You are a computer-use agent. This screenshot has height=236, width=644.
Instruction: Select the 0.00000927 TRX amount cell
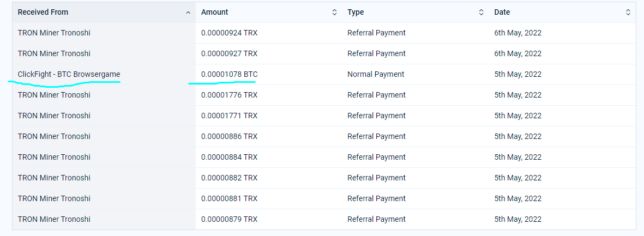pos(229,53)
